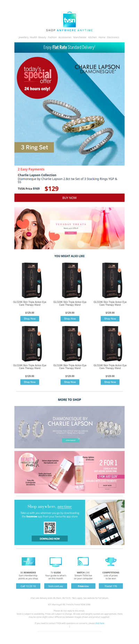Go to the Kitchen category
139x644 pixels.
[x=92, y=37]
